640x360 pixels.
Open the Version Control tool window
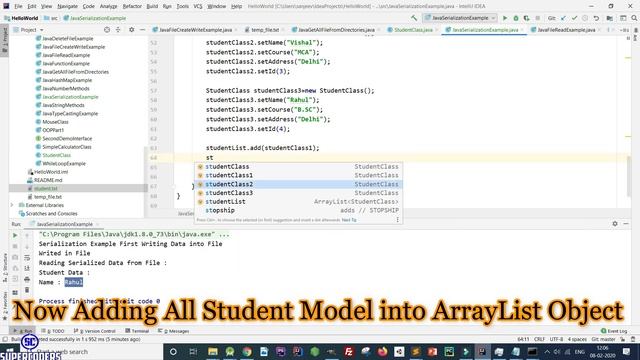(95, 331)
